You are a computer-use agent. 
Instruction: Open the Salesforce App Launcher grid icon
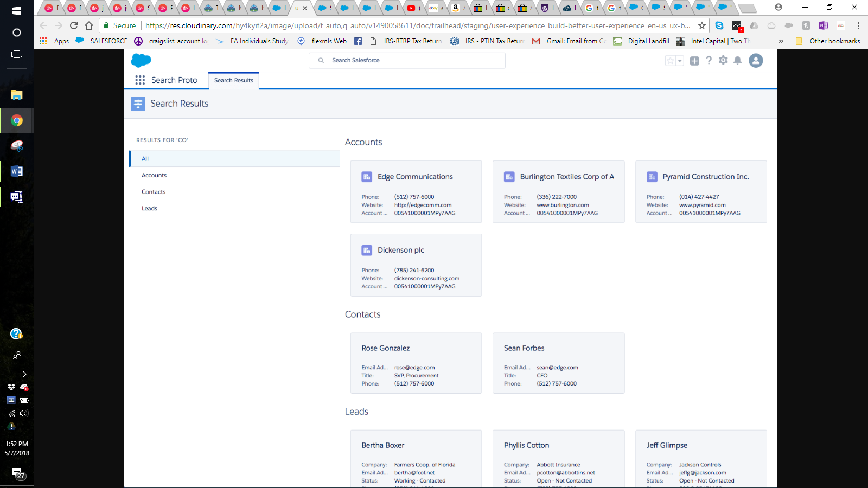pyautogui.click(x=140, y=80)
